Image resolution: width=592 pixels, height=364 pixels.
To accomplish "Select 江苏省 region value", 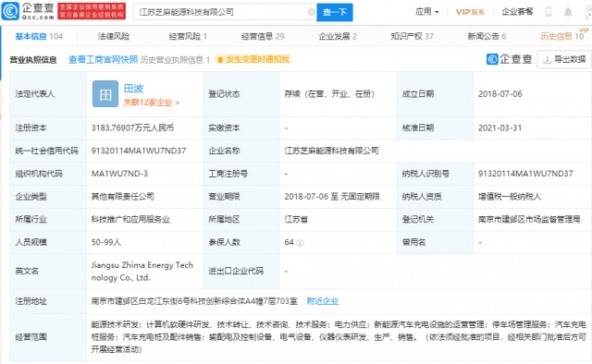I will 296,219.
